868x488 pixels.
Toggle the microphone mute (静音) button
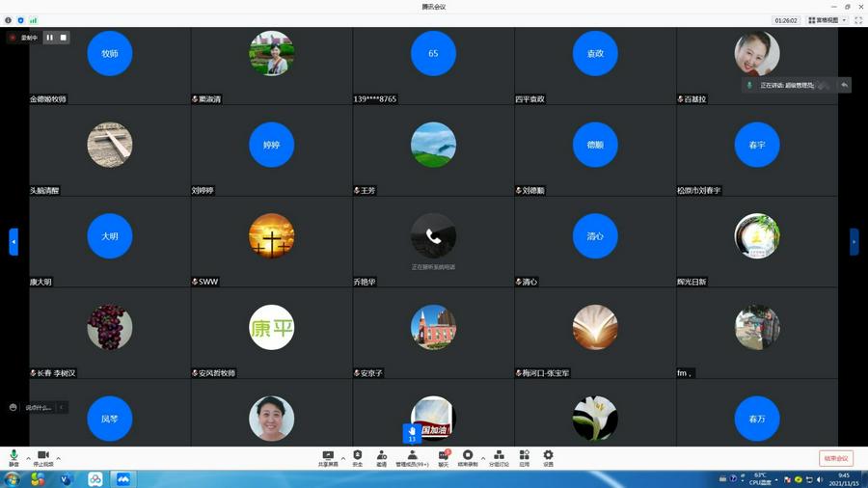coord(14,457)
